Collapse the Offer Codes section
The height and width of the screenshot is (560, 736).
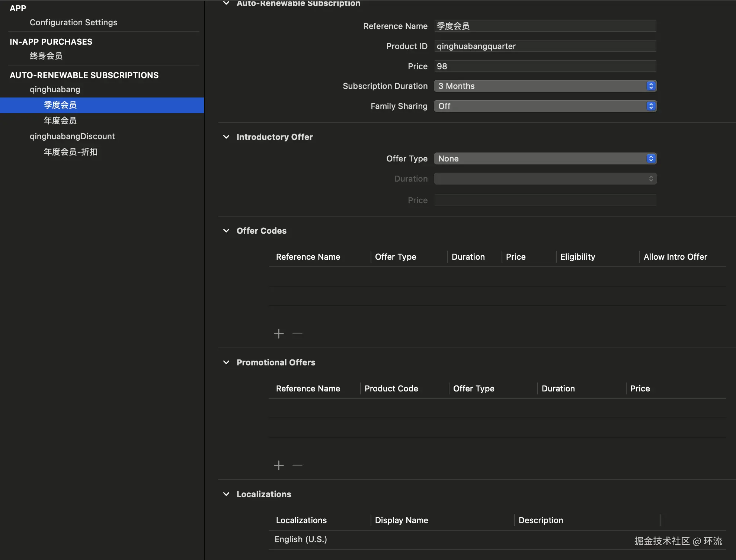(226, 231)
